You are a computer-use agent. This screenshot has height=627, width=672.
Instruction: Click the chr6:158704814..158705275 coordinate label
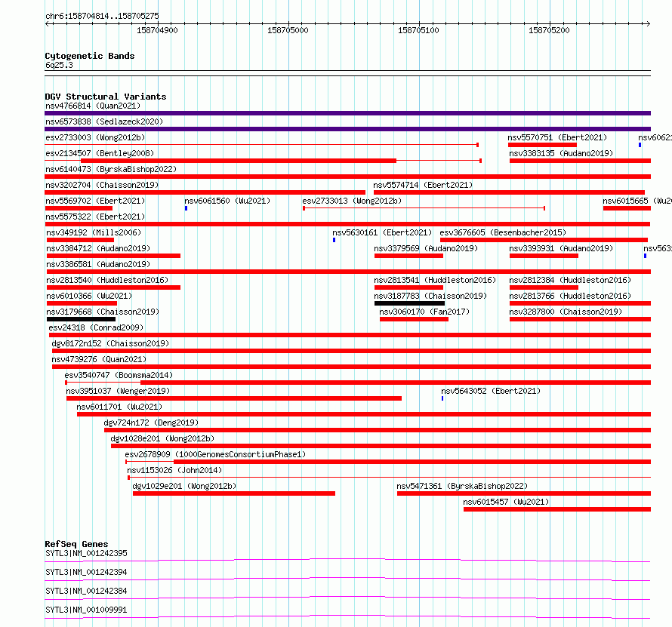[102, 17]
